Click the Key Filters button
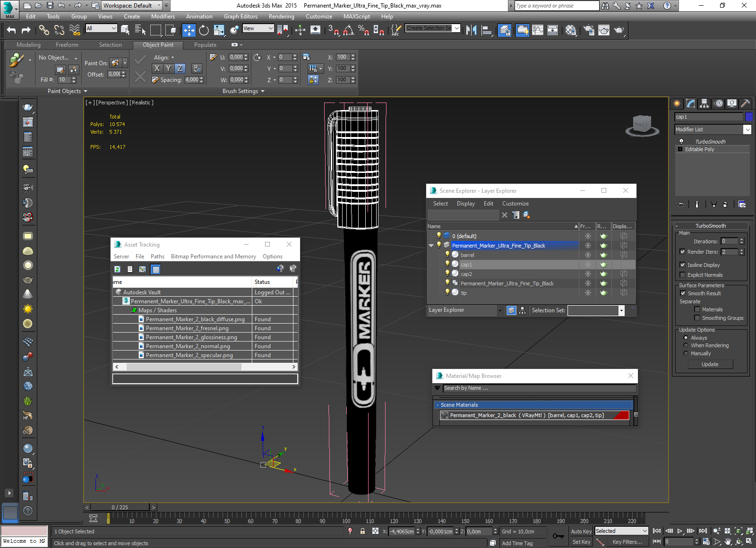 click(x=627, y=542)
